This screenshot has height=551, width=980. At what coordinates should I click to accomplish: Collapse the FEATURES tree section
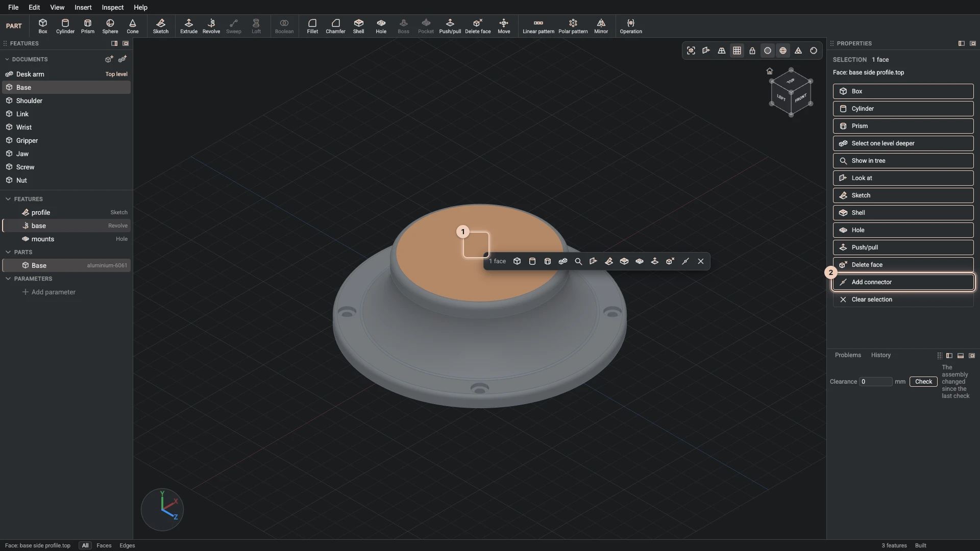8,199
